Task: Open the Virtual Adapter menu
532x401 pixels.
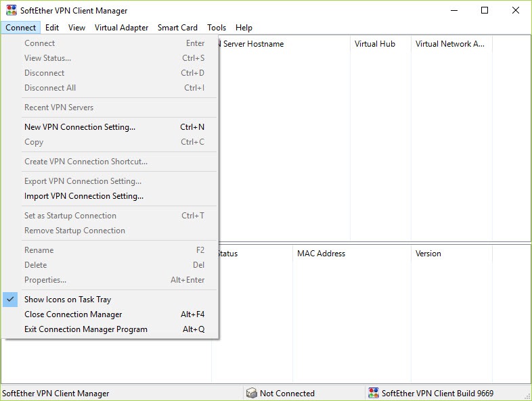Action: pos(121,28)
